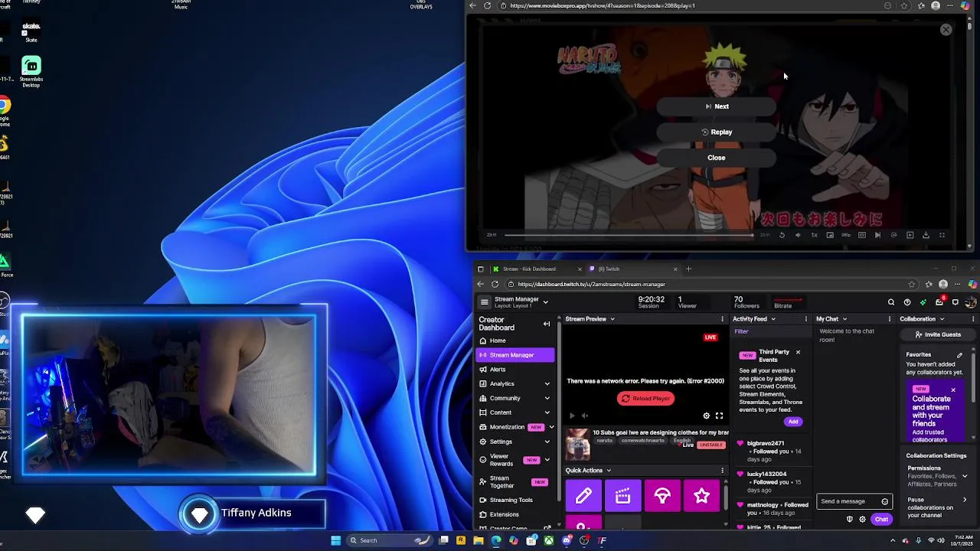The width and height of the screenshot is (980, 551).
Task: Expand the Community sidebar section
Action: 547,398
